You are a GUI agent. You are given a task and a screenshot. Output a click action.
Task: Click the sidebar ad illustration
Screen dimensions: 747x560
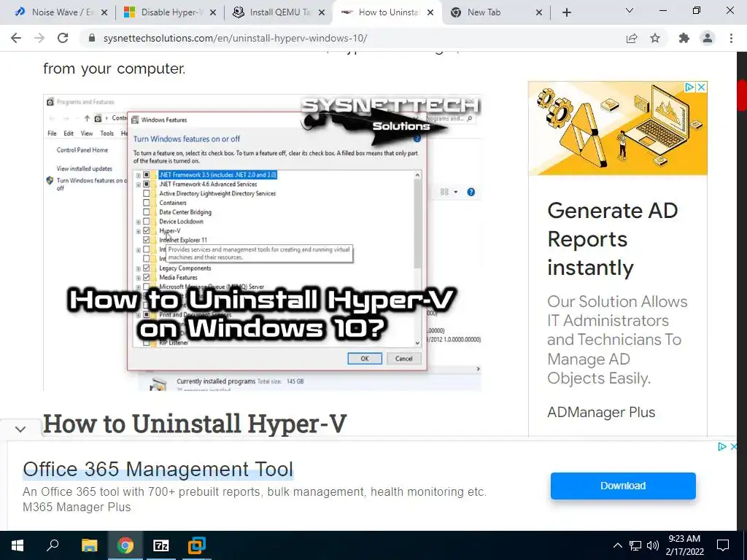[617, 128]
